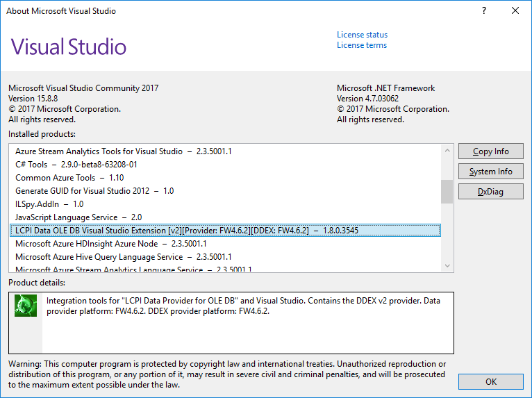
Task: Select JavaScript Language Service entry
Action: tap(226, 217)
